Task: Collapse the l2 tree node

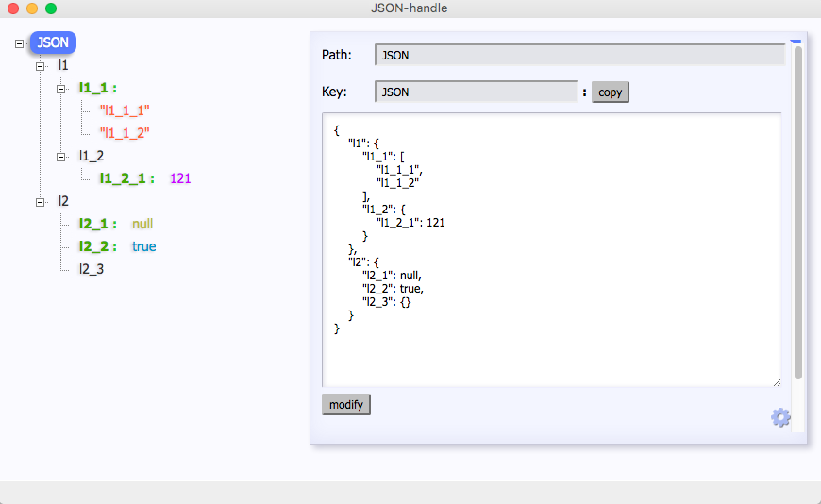Action: click(x=40, y=202)
